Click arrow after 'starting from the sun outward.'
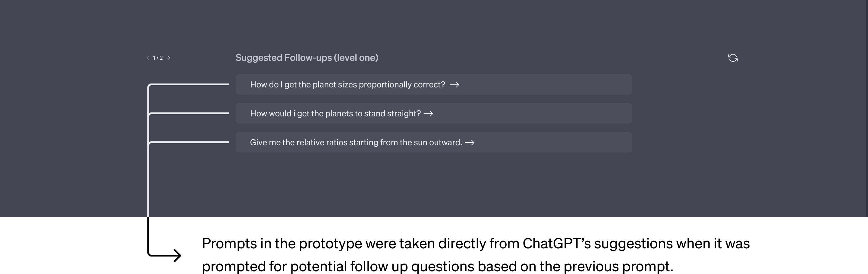 point(469,143)
